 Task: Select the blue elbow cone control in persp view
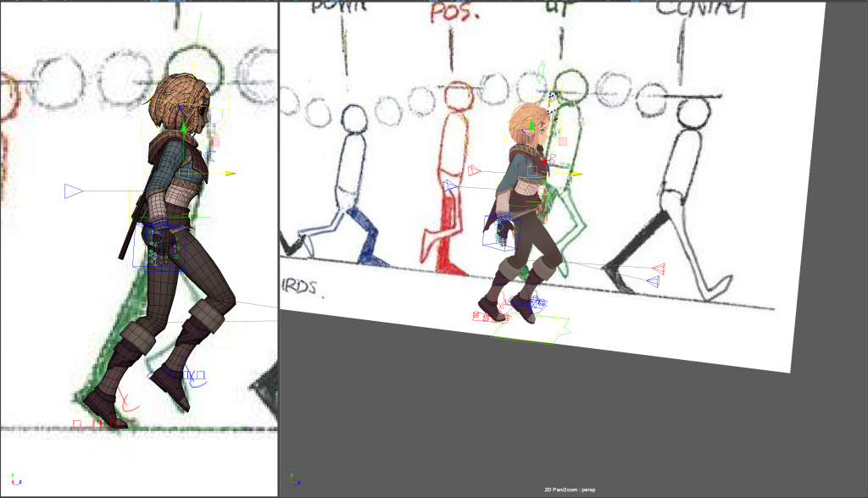[451, 185]
